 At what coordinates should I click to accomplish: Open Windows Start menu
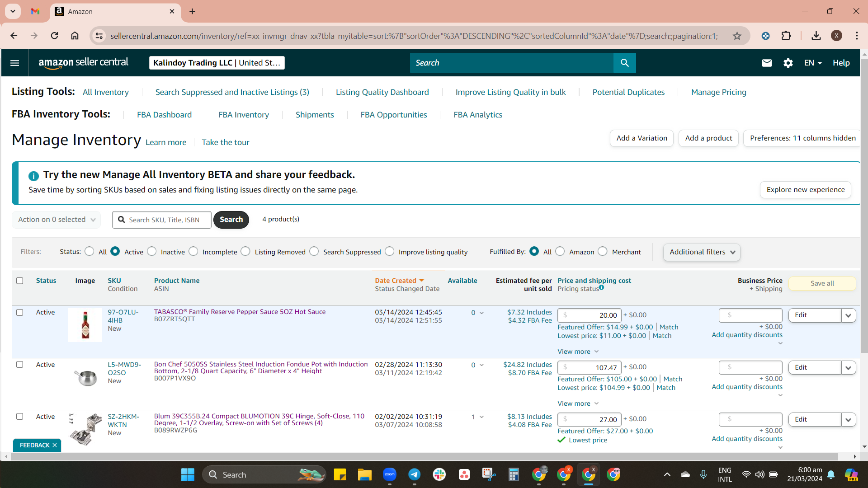(188, 475)
